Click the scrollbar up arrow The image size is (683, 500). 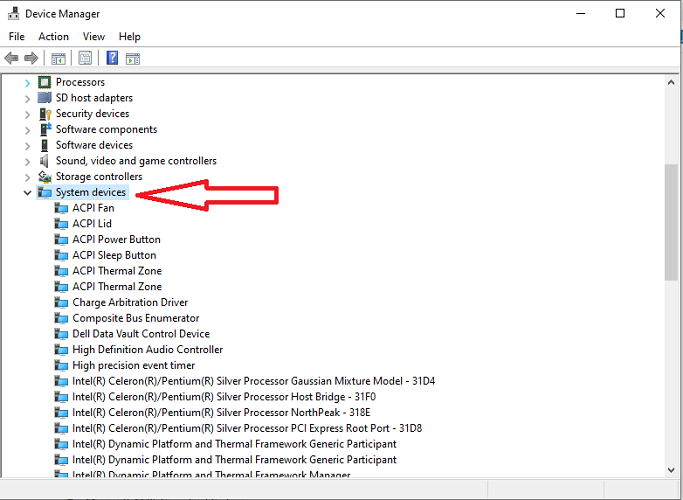click(671, 82)
